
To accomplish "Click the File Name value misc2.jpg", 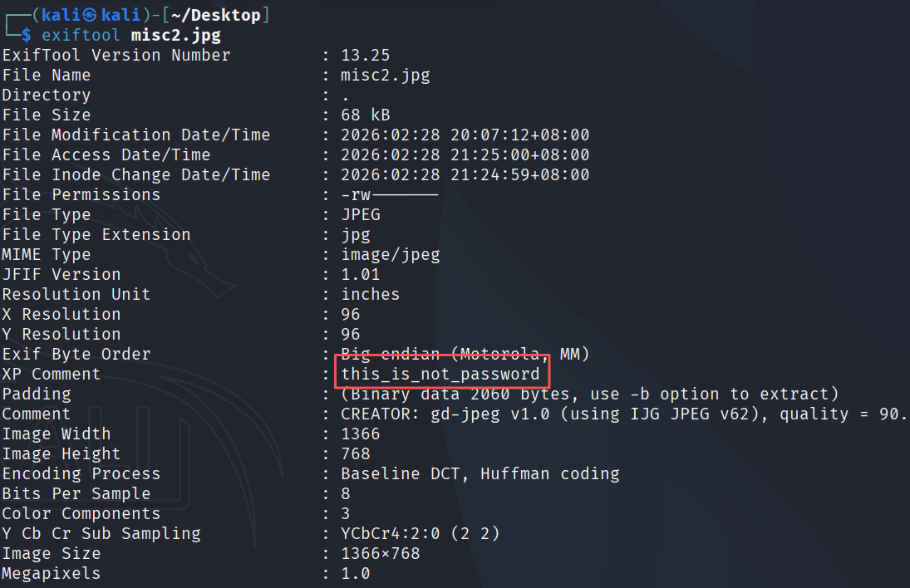I will pos(386,76).
